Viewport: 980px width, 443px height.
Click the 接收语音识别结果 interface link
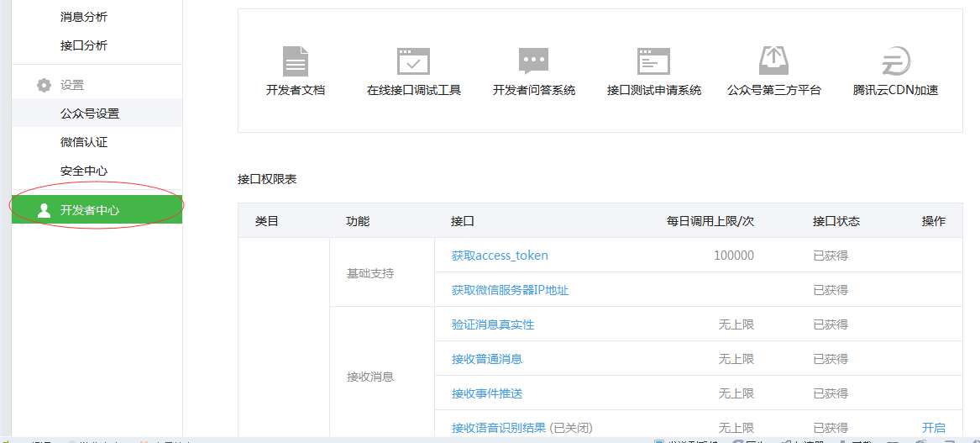[499, 428]
